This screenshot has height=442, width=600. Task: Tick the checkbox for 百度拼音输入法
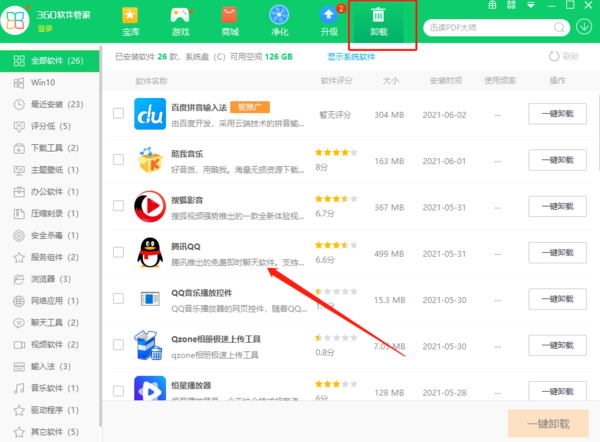click(119, 114)
